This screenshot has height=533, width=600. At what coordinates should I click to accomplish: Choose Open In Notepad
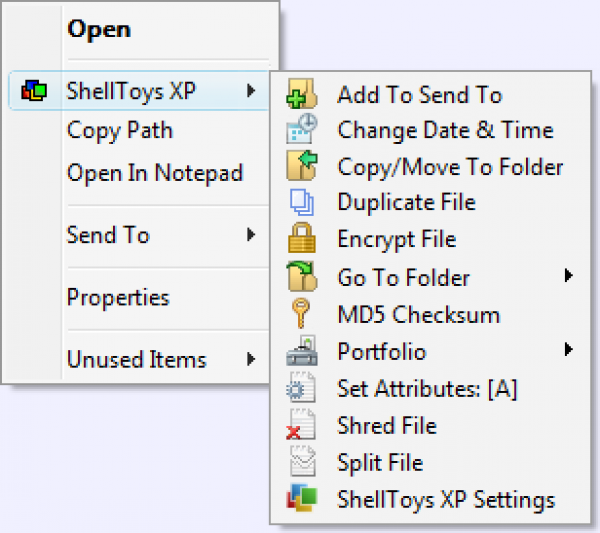[155, 173]
